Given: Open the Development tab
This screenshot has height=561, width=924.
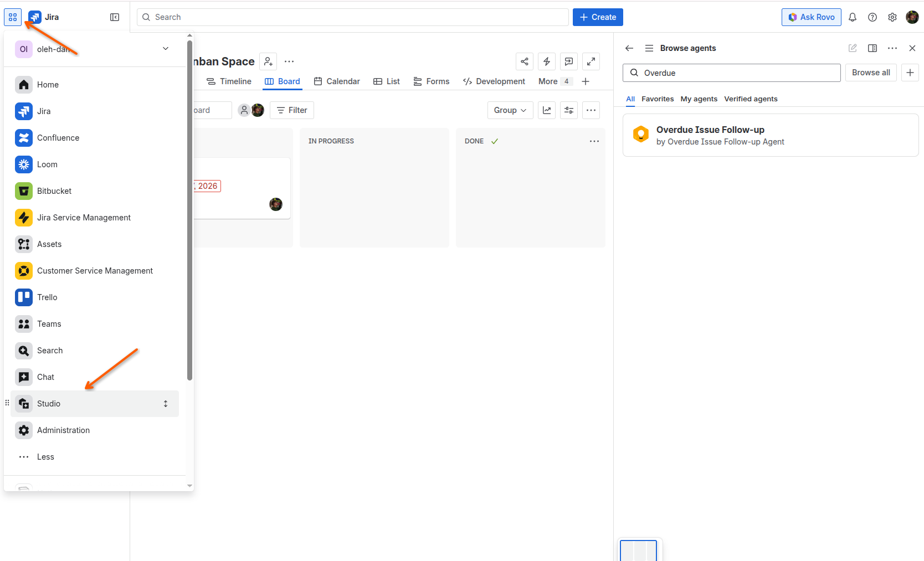Looking at the screenshot, I should (x=494, y=81).
